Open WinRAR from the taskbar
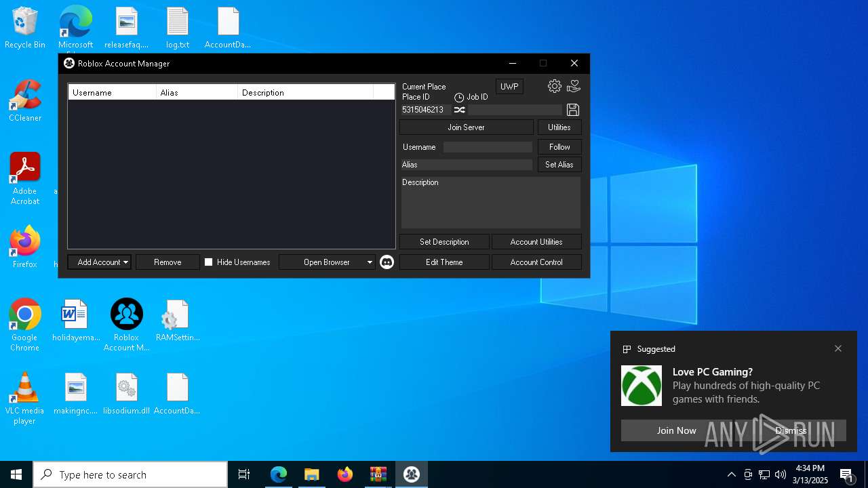Screen dimensions: 868x488 (378, 474)
